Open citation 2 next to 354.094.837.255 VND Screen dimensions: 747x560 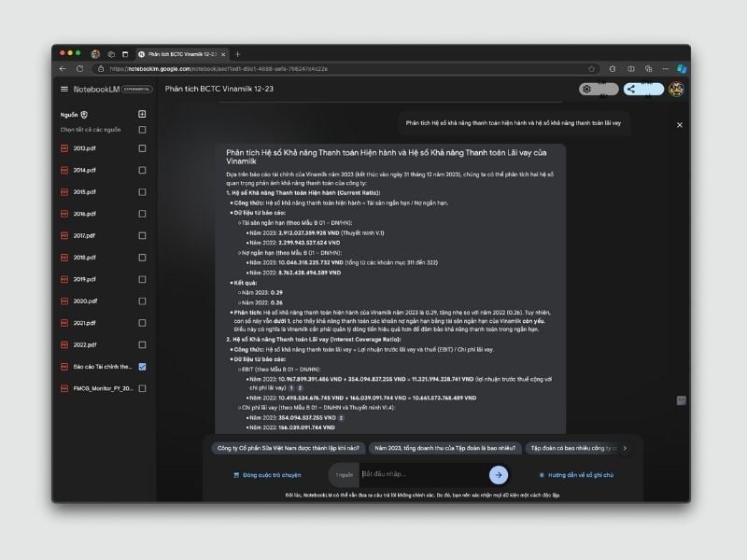[342, 417]
